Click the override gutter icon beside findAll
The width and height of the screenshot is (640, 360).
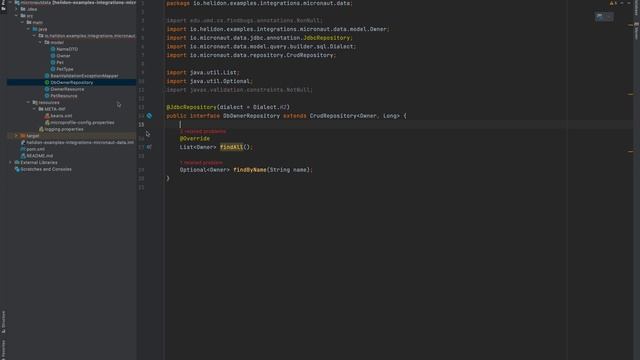click(x=149, y=147)
